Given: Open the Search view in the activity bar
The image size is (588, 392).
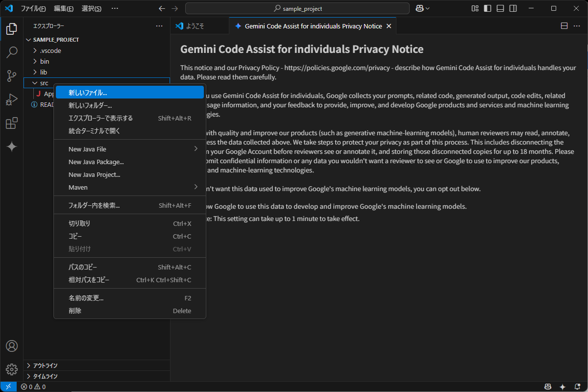Looking at the screenshot, I should (x=12, y=52).
